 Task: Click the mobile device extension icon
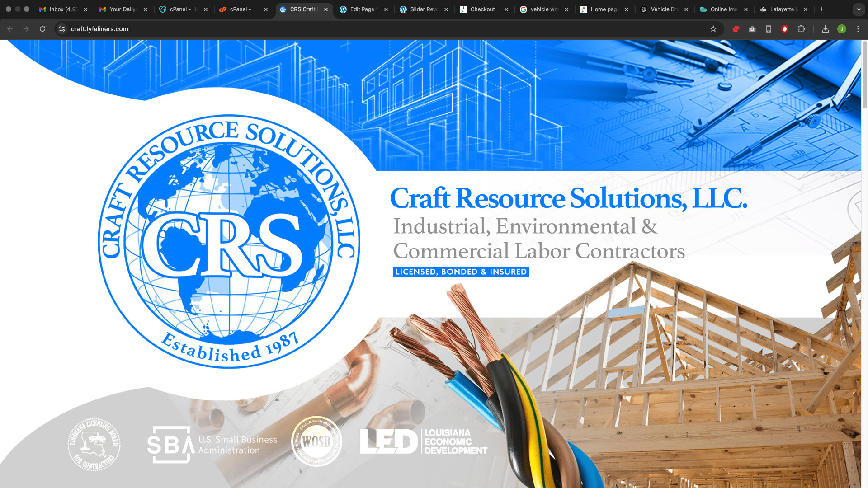769,29
